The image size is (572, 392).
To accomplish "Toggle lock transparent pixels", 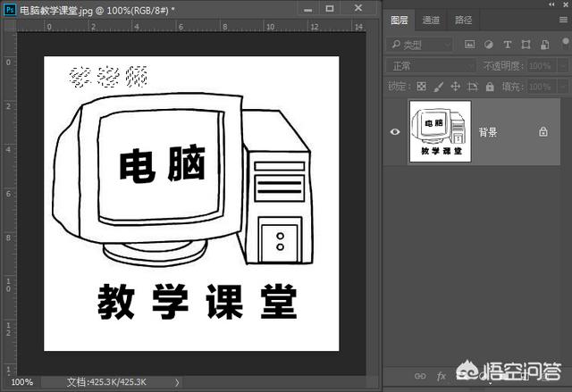I will [422, 87].
